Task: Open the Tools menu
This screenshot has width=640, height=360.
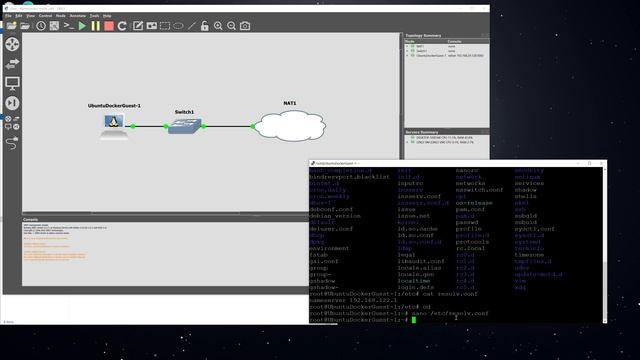Action: [94, 16]
